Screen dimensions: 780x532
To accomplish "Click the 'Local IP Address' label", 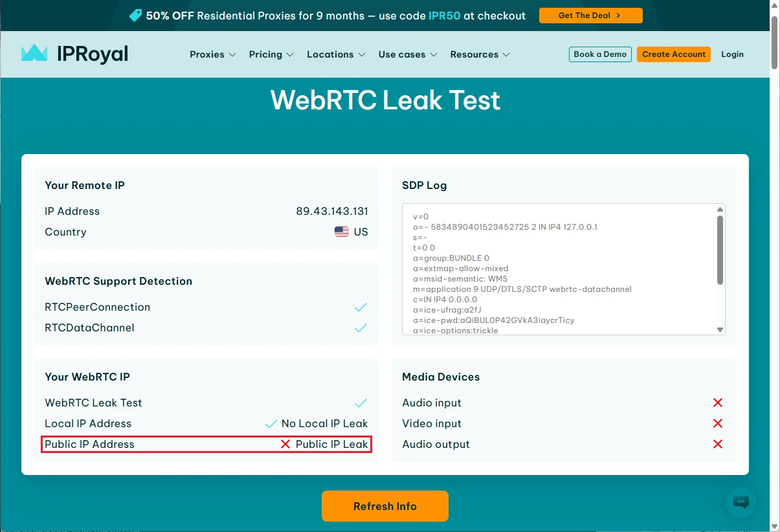I will click(x=88, y=423).
